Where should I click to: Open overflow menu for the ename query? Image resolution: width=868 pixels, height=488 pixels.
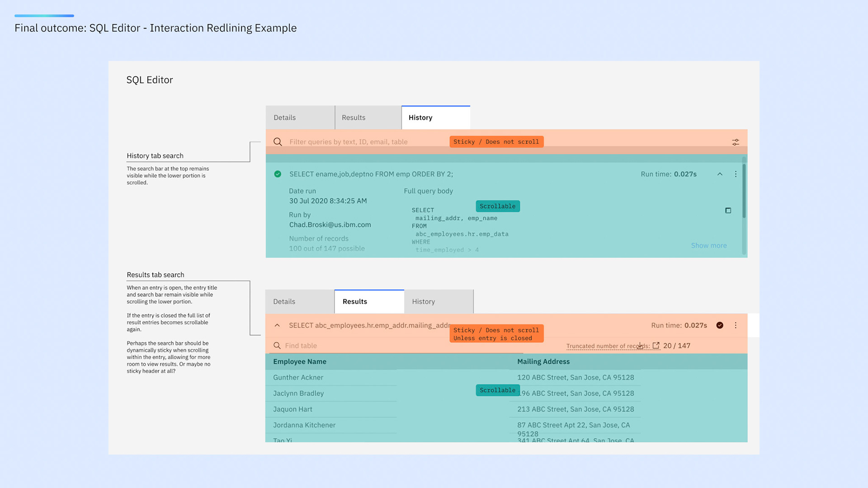tap(736, 174)
